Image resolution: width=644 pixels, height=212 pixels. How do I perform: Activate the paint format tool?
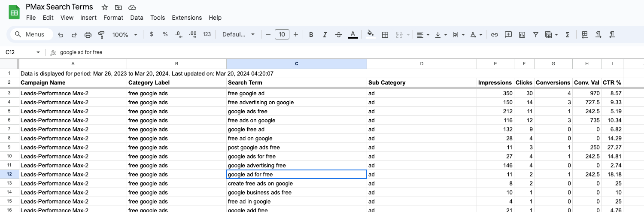coord(102,35)
